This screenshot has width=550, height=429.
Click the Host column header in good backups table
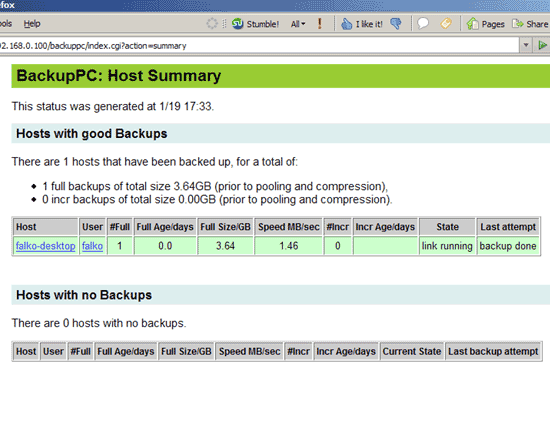pyautogui.click(x=45, y=227)
